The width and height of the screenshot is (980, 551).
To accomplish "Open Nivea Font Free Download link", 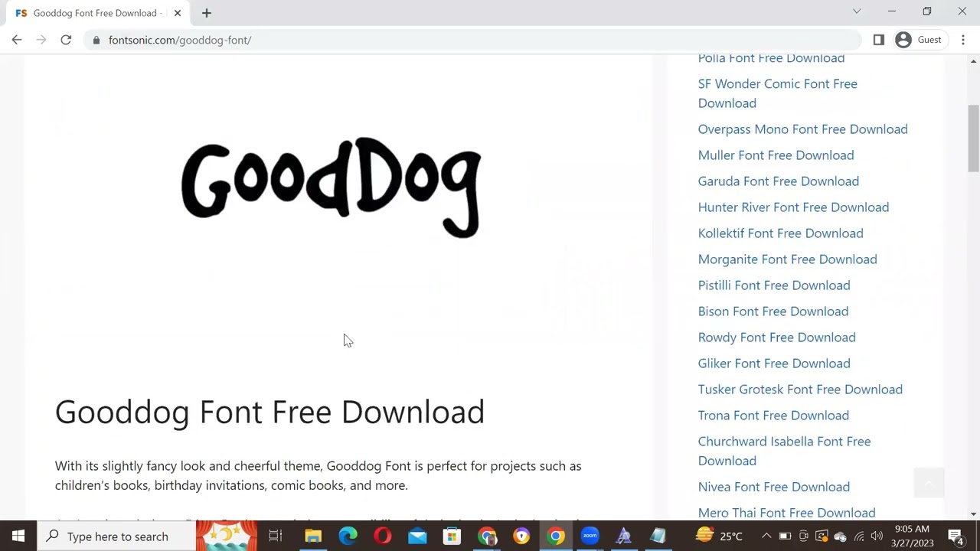I will [773, 487].
